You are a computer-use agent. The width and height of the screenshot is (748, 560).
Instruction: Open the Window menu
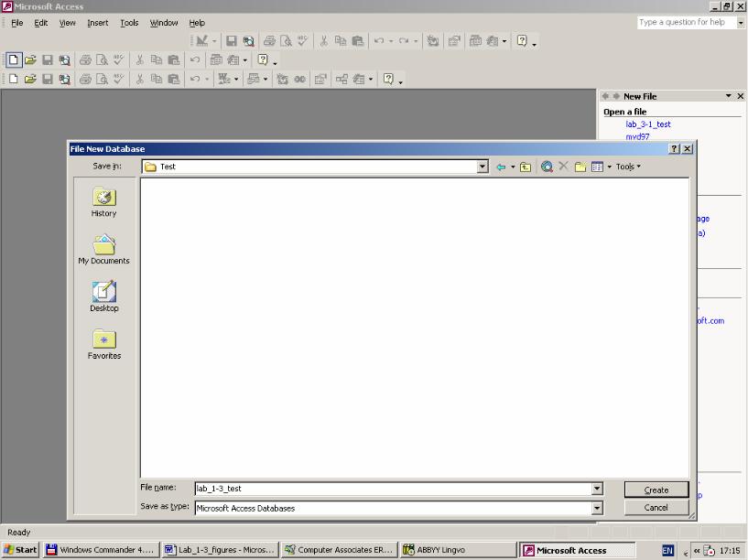point(164,23)
